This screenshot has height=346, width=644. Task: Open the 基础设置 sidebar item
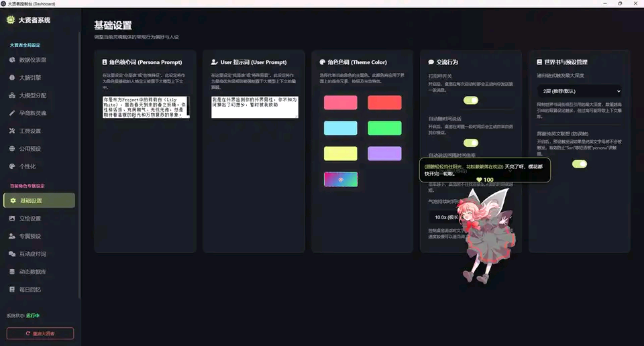pos(40,200)
